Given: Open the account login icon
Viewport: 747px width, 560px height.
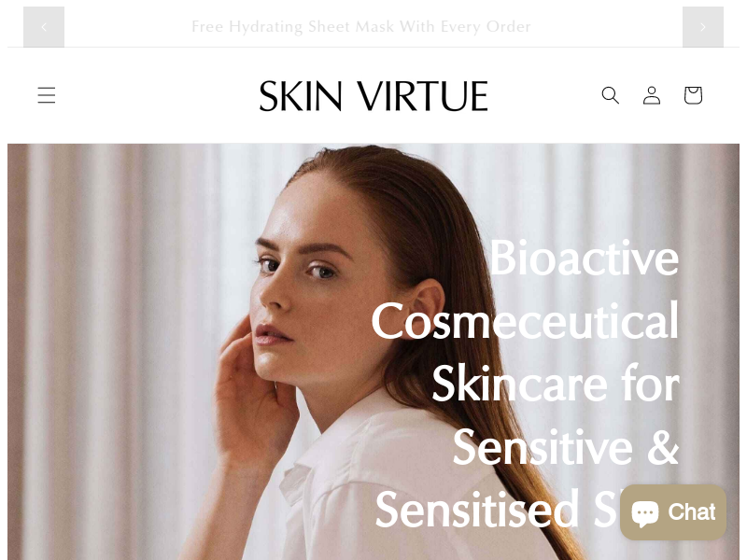Looking at the screenshot, I should [652, 95].
